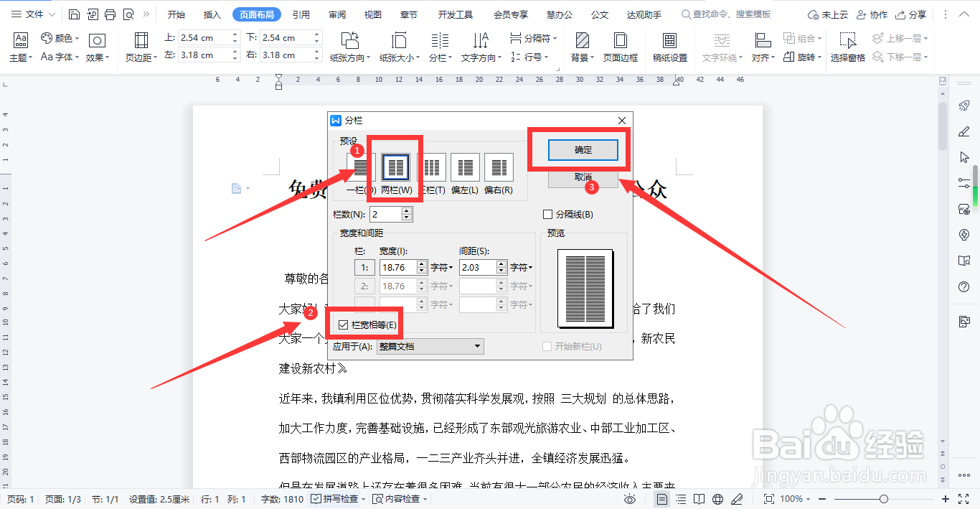Open the 插入 (Insert) ribbon tab
This screenshot has width=980, height=509.
[212, 13]
